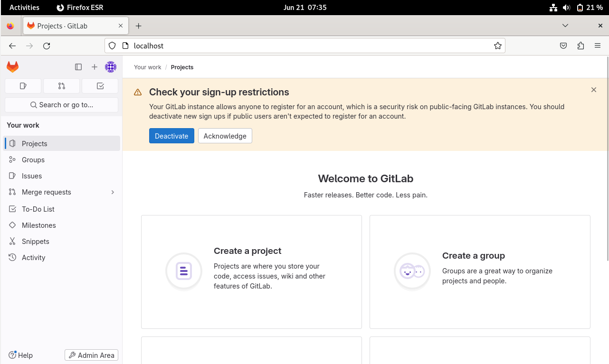
Task: Click the Deactivate button
Action: pos(171,136)
